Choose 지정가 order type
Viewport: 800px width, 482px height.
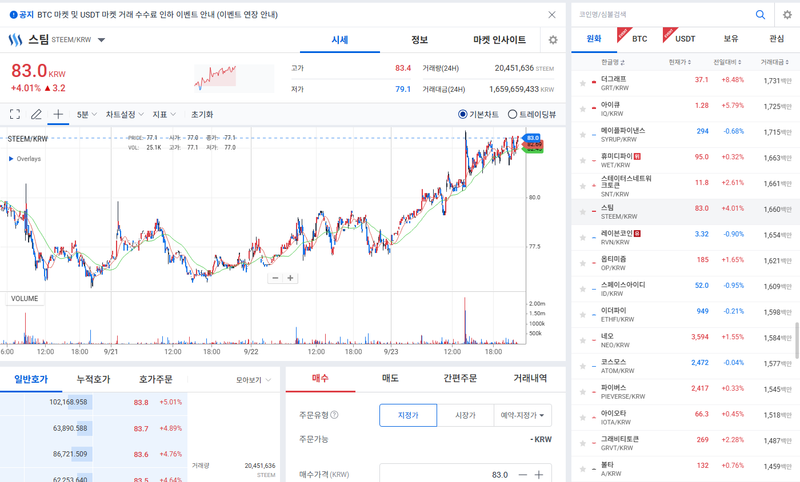(408, 415)
